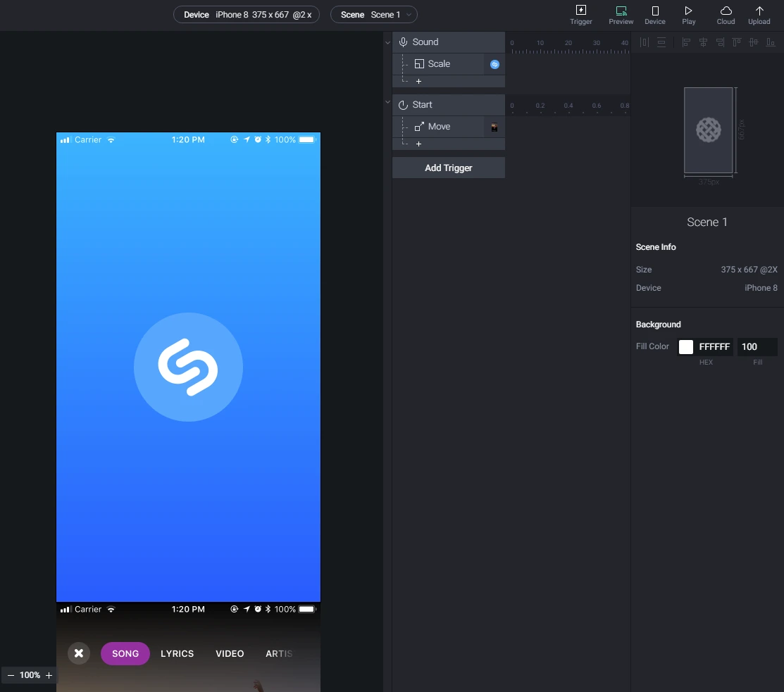This screenshot has height=692, width=784.
Task: Click the iPhone 8 device value
Action: click(x=761, y=288)
